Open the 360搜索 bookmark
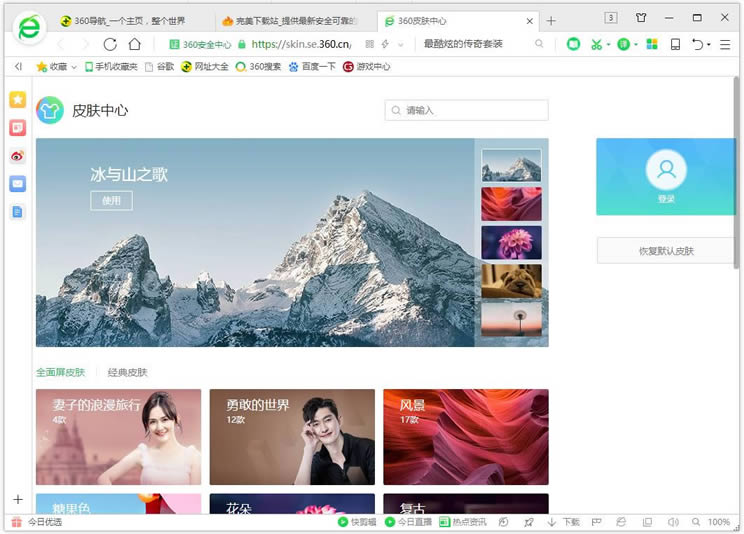 (259, 67)
